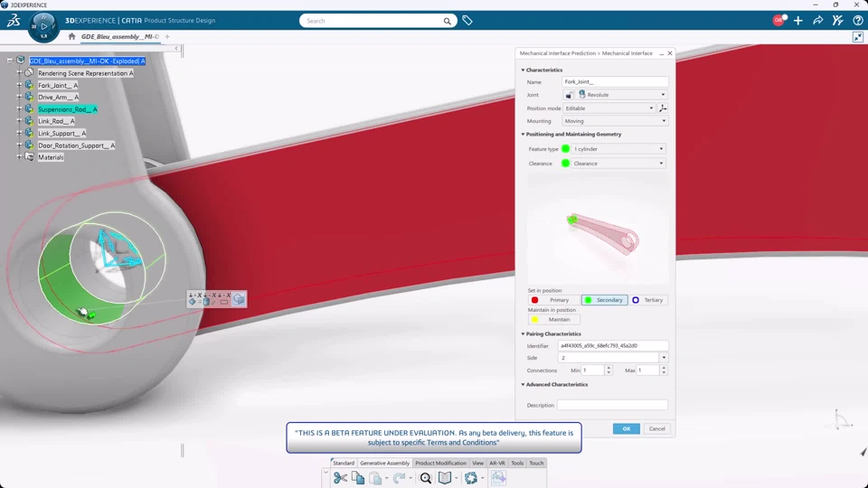Click the Paste icon in Standard toolbar
The image size is (868, 488).
click(375, 478)
